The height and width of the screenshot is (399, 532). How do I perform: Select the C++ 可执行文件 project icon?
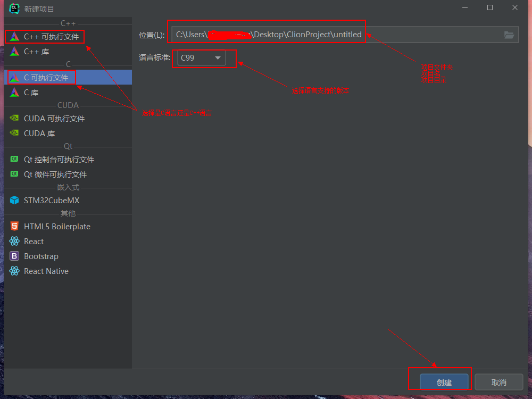click(14, 37)
